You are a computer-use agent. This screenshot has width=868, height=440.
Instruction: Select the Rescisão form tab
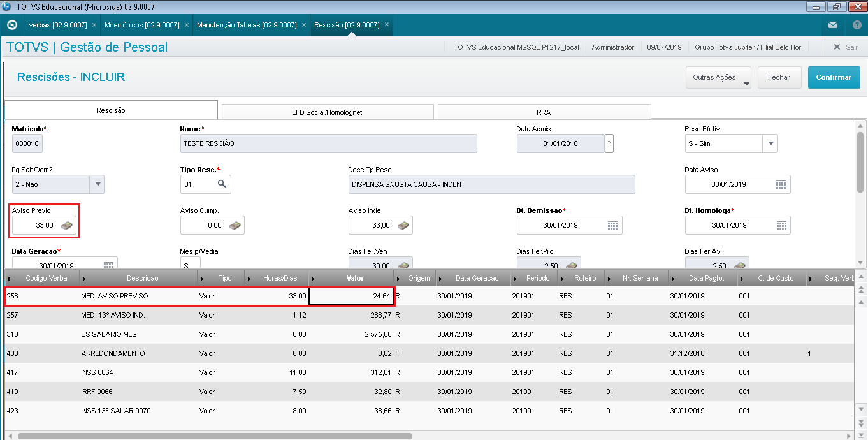[111, 110]
